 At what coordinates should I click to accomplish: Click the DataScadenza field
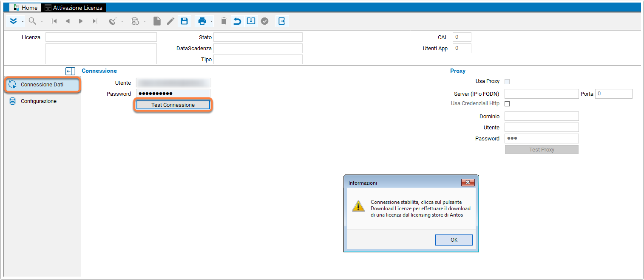pos(258,48)
